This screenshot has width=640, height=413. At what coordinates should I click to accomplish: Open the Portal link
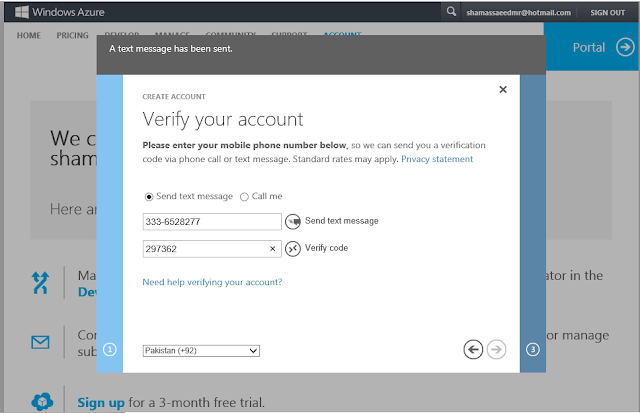pos(589,47)
